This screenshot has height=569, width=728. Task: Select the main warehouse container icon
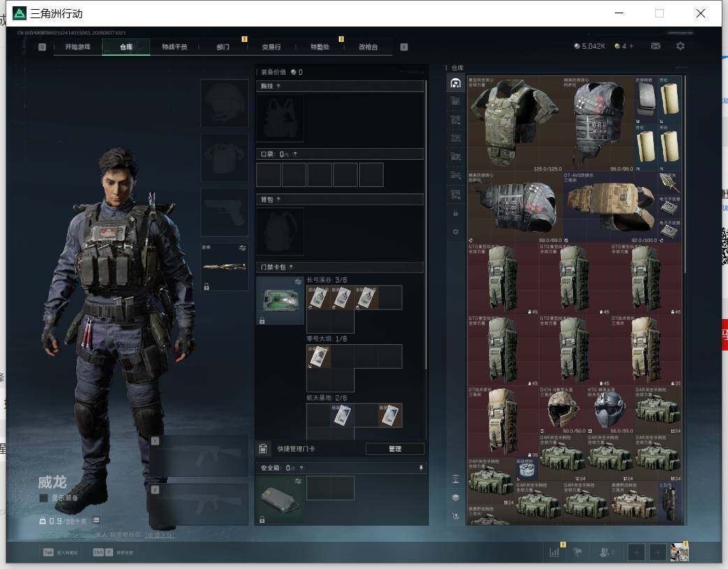coord(456,83)
